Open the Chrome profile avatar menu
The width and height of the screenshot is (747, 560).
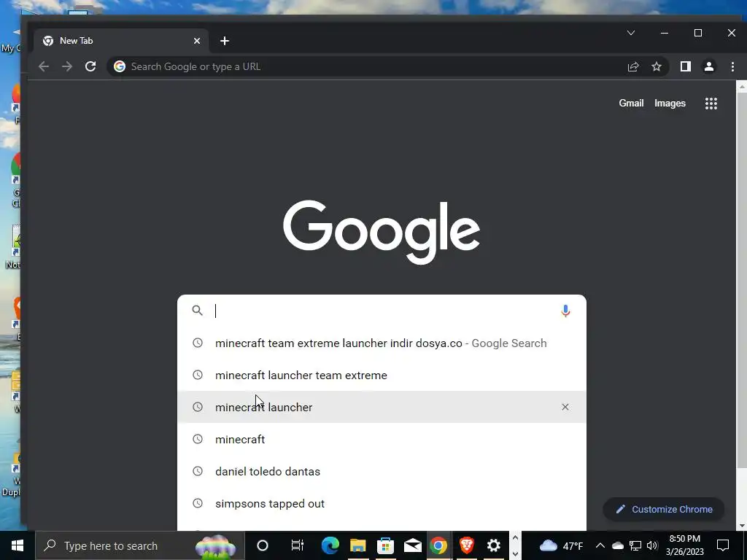709,66
